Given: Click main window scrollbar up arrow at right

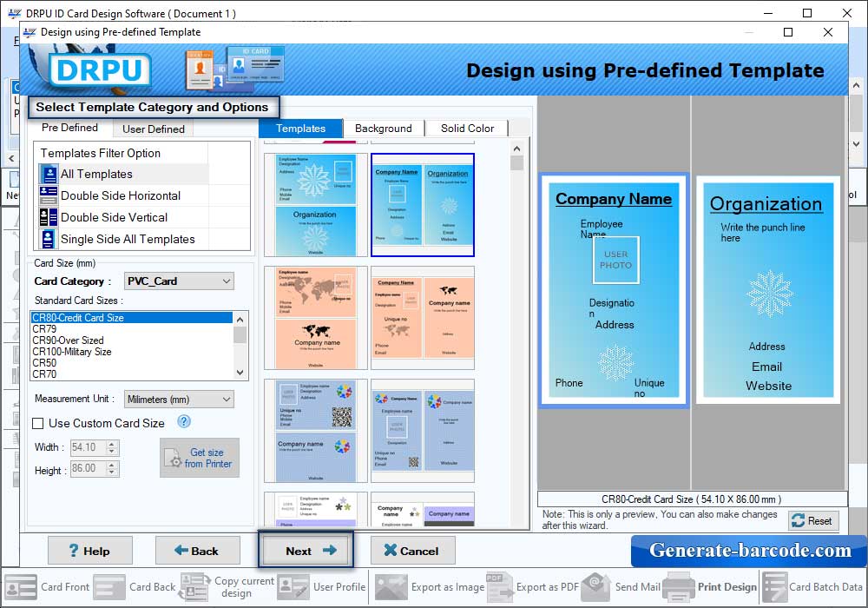Looking at the screenshot, I should pyautogui.click(x=857, y=86).
